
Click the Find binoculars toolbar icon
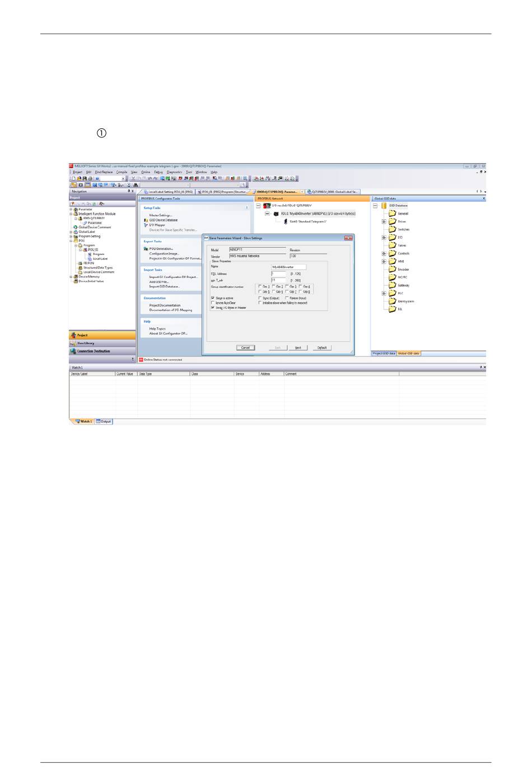[136, 185]
